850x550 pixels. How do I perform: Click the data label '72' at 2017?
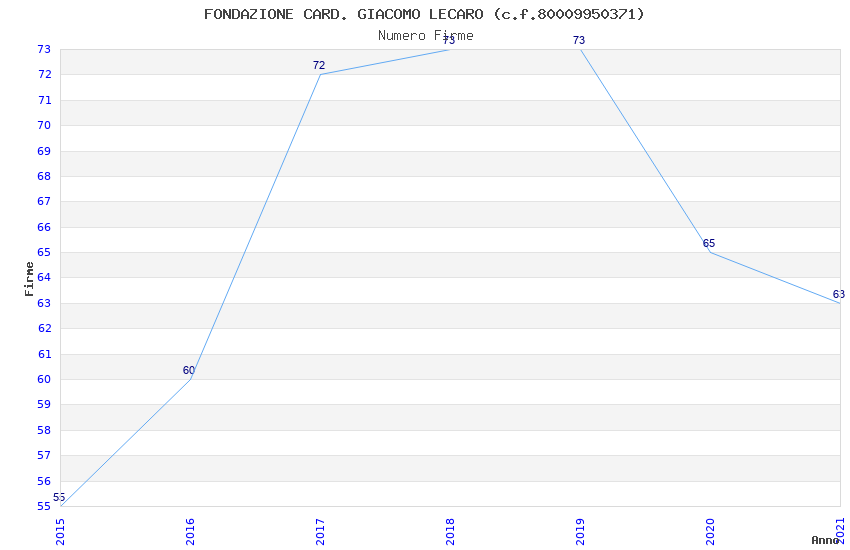319,66
